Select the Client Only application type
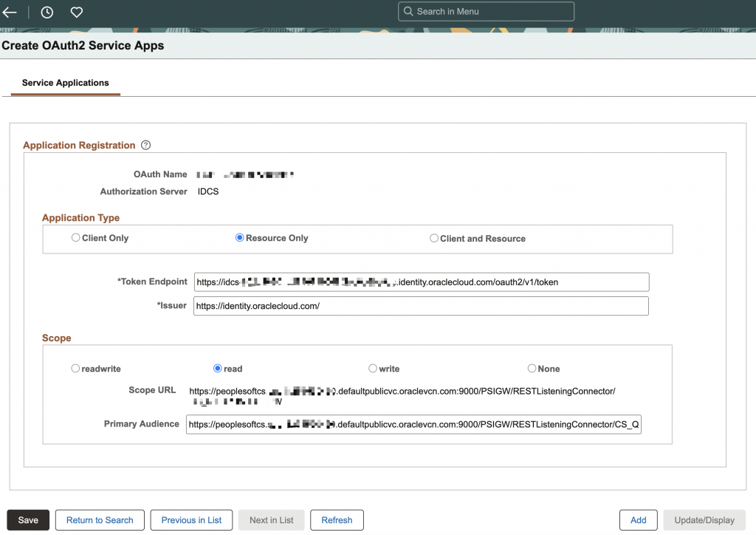756x535 pixels. 75,238
